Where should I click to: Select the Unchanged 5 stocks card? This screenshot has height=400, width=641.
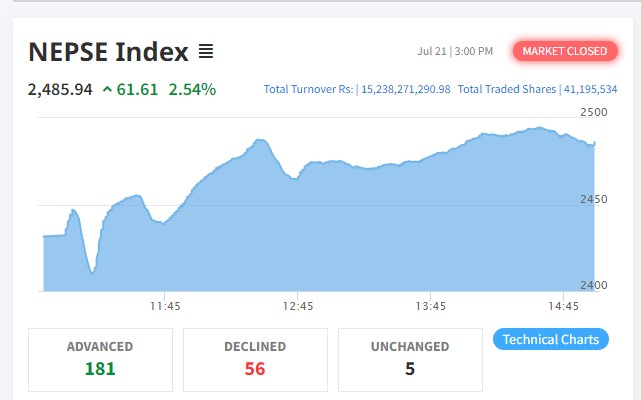410,359
